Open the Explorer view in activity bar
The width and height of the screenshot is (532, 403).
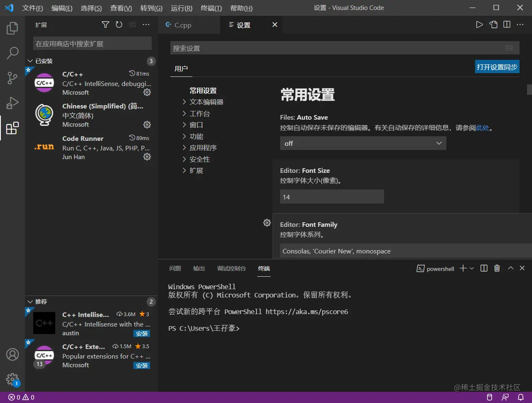(12, 28)
